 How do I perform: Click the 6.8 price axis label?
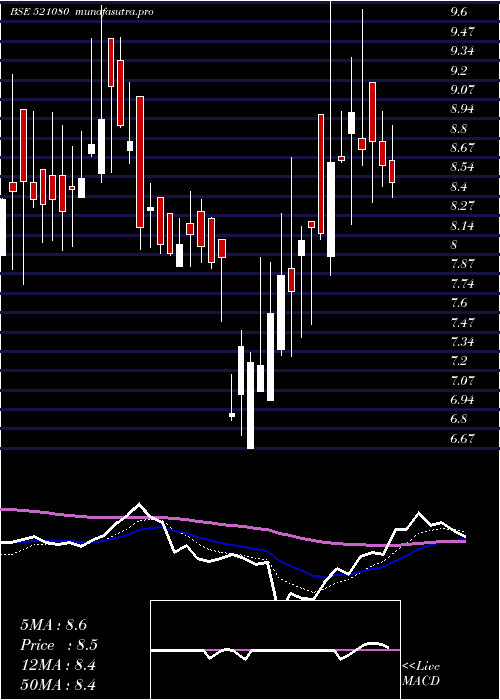(459, 420)
